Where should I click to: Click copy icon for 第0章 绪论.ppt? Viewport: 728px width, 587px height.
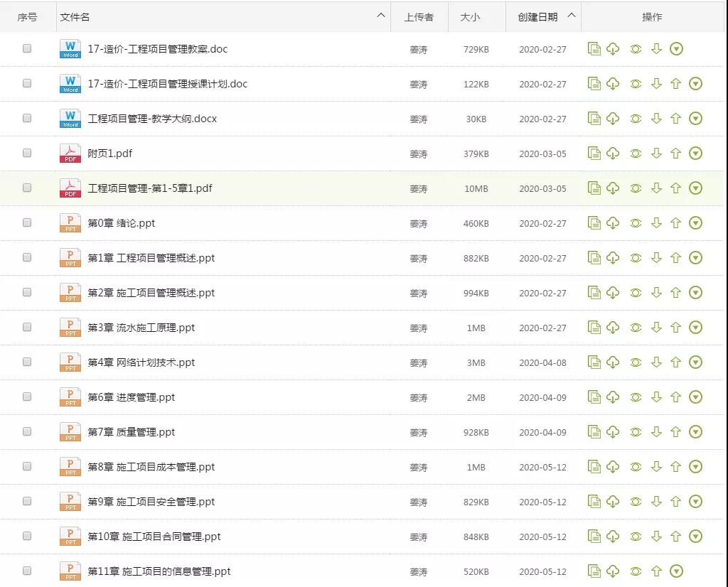(594, 223)
